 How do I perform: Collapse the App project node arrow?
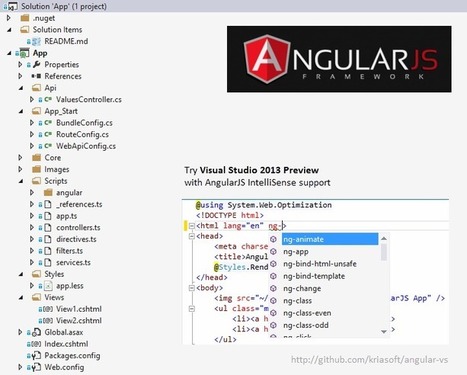pyautogui.click(x=9, y=53)
